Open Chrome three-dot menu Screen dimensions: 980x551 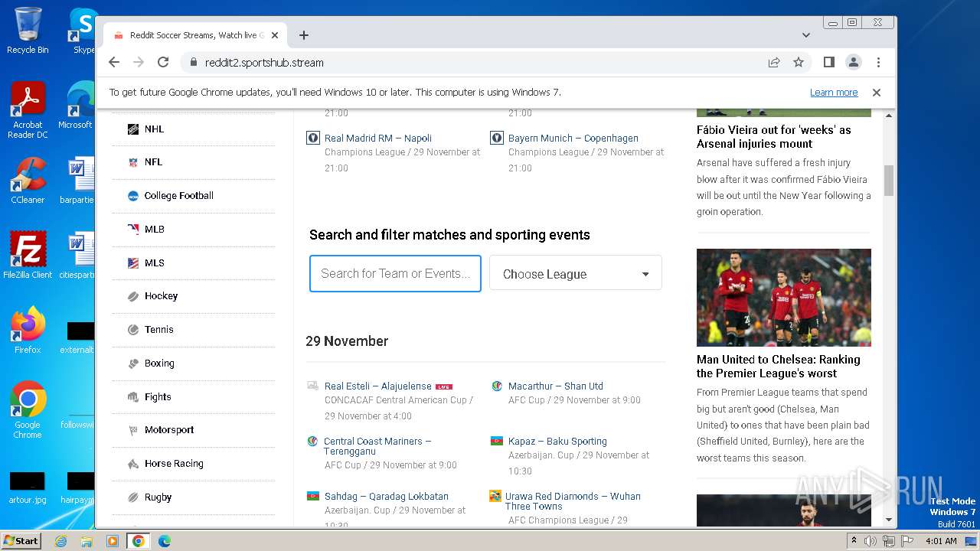878,63
